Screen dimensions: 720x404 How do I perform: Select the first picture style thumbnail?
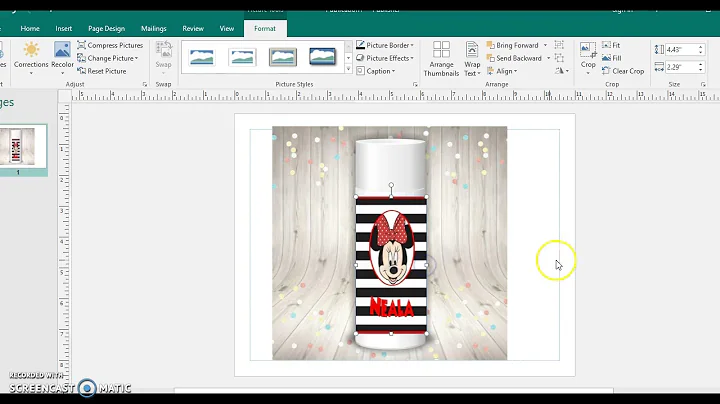[202, 57]
